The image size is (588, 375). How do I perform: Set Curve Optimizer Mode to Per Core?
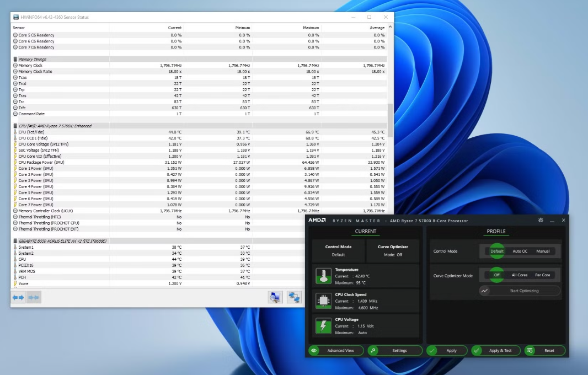542,275
